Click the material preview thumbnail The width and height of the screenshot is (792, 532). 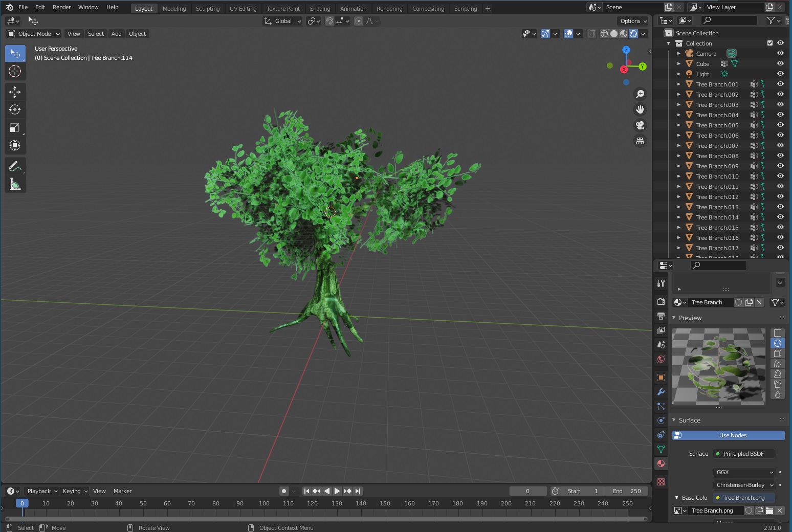coord(718,366)
